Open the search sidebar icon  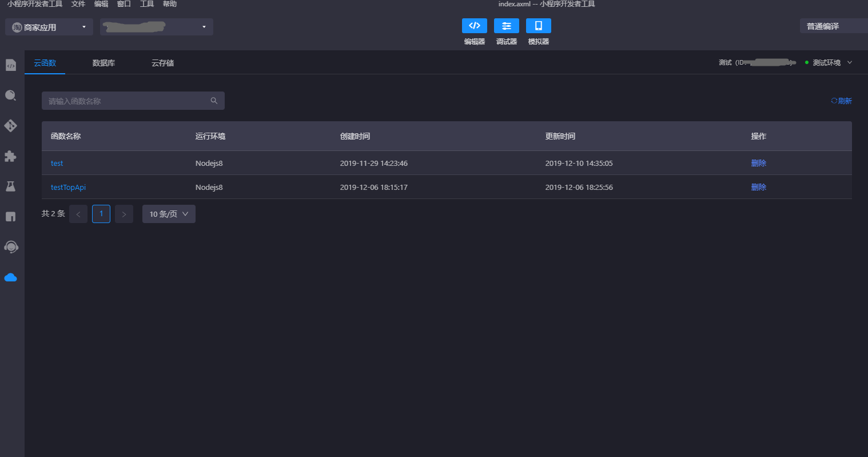tap(11, 96)
